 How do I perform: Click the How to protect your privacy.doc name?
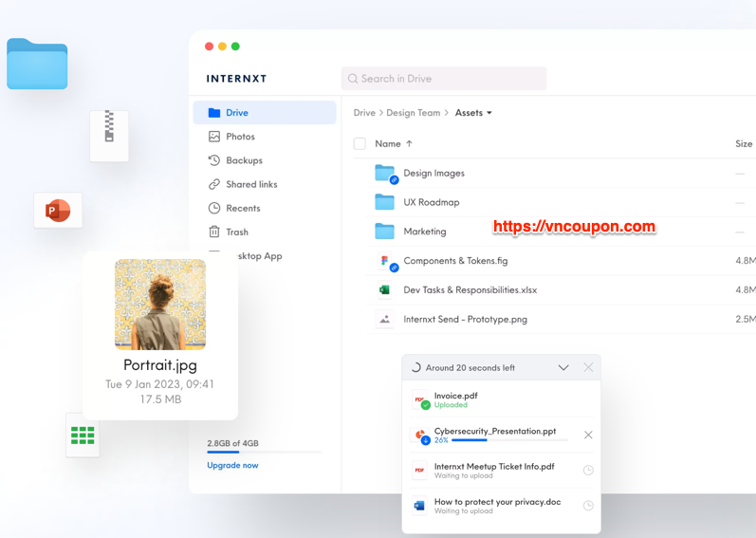tap(498, 502)
